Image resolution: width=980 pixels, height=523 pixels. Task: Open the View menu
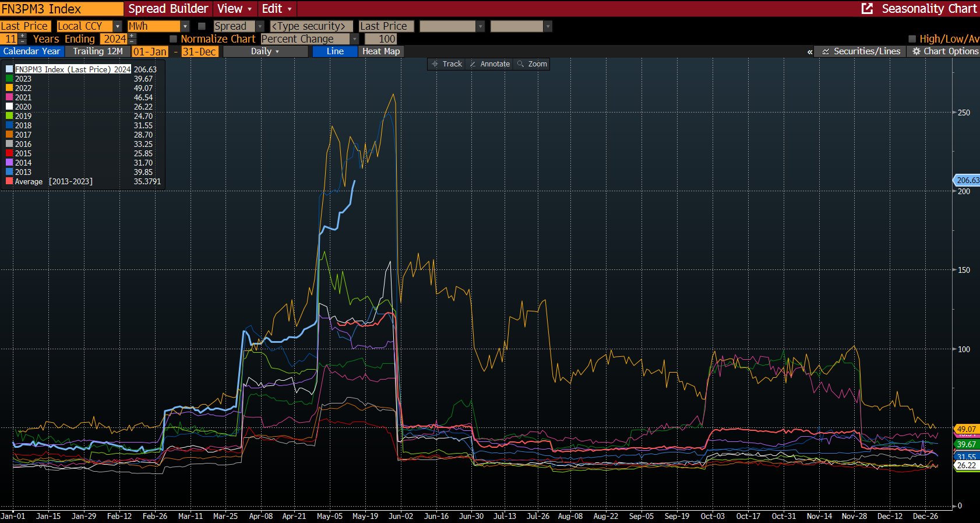coord(234,9)
